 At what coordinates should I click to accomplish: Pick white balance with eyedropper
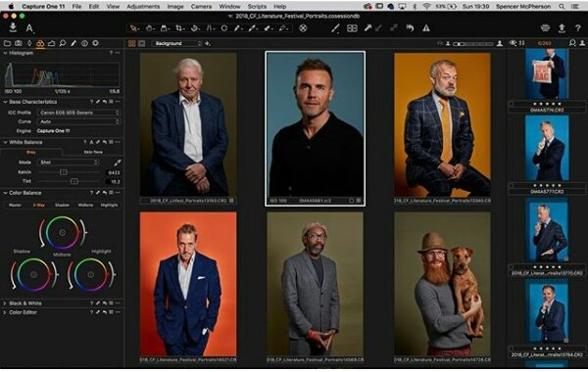118,163
